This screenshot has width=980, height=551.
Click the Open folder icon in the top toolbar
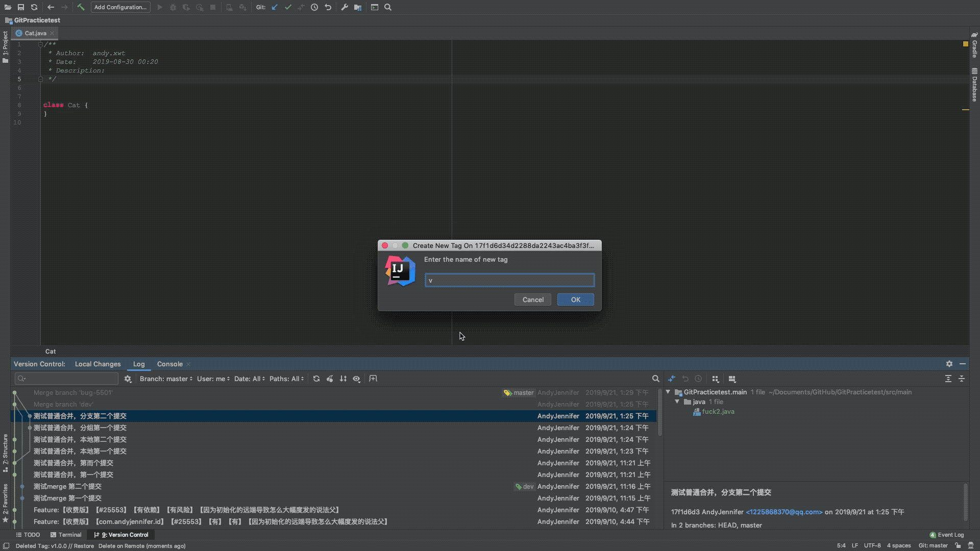click(x=8, y=7)
